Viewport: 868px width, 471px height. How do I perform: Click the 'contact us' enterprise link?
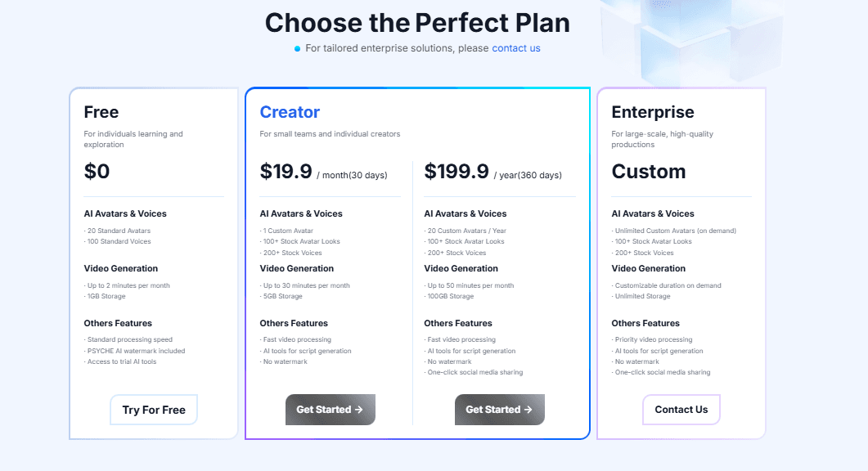515,48
